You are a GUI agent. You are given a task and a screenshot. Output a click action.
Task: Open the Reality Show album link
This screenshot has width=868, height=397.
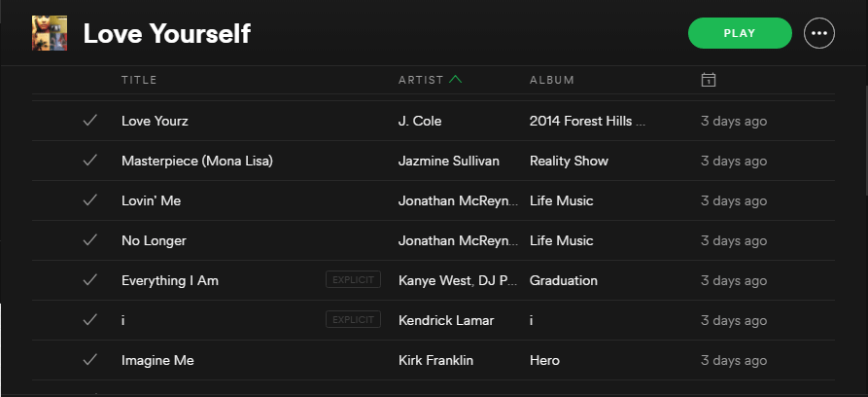(569, 162)
